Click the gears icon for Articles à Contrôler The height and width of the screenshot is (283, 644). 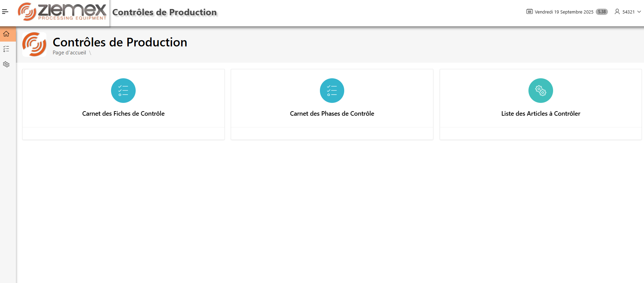[540, 90]
